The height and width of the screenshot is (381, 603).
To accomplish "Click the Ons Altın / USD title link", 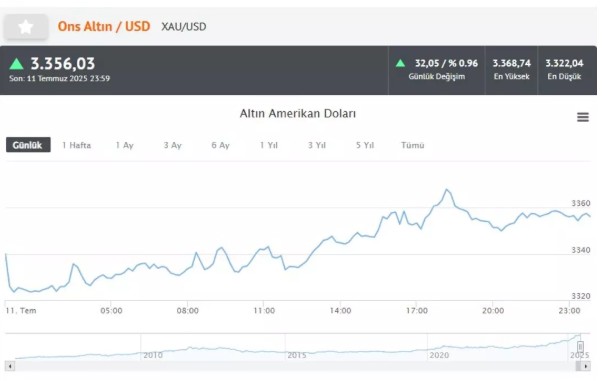I will pos(104,27).
